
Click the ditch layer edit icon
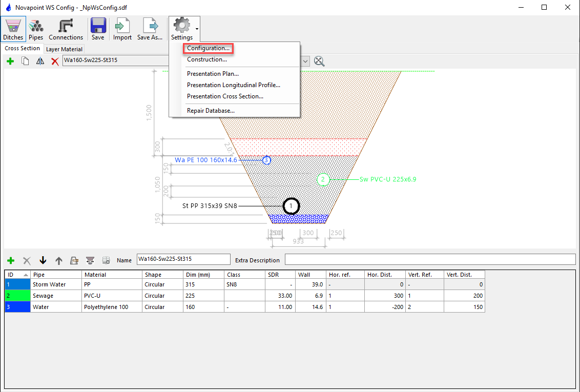[74, 261]
